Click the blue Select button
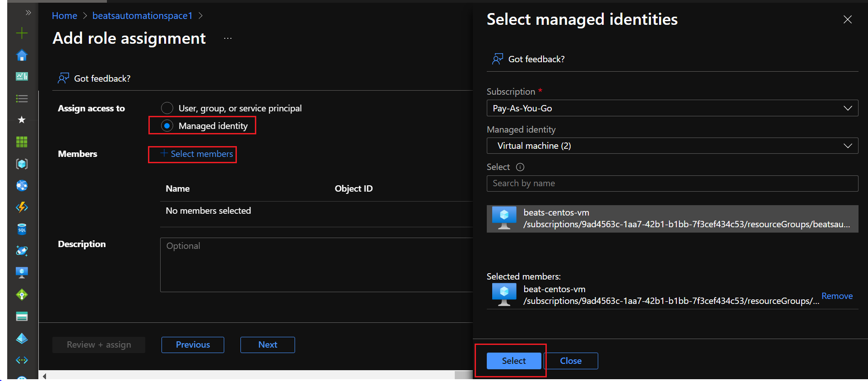 tap(513, 361)
